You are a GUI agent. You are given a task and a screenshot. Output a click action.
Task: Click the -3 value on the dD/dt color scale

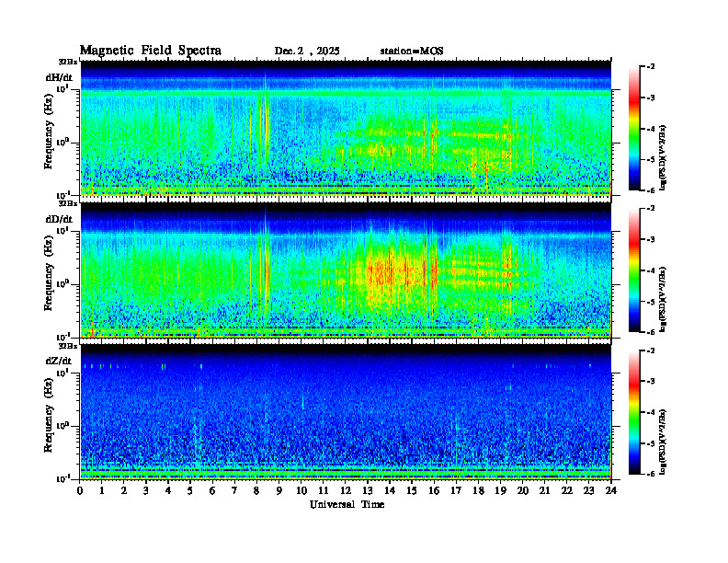[x=651, y=239]
